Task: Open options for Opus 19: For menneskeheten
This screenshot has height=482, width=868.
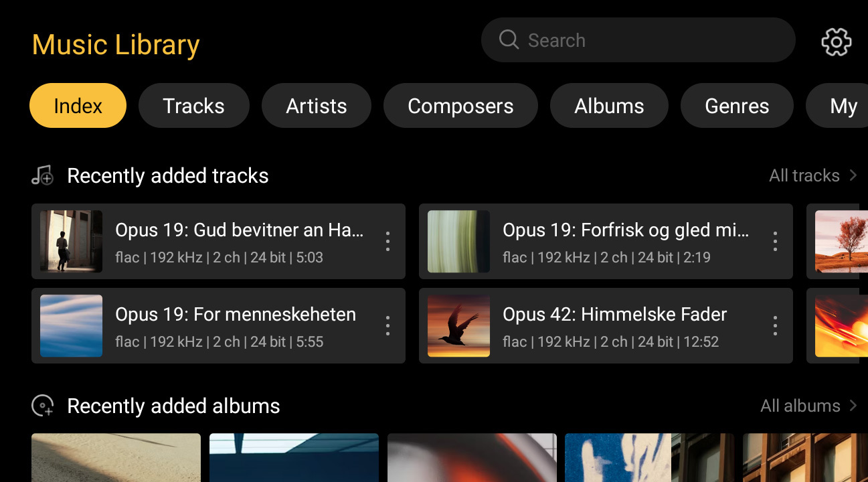Action: pos(387,325)
